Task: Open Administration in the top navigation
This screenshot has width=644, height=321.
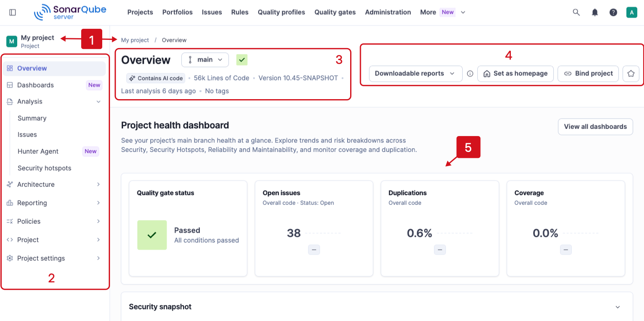Action: click(388, 12)
